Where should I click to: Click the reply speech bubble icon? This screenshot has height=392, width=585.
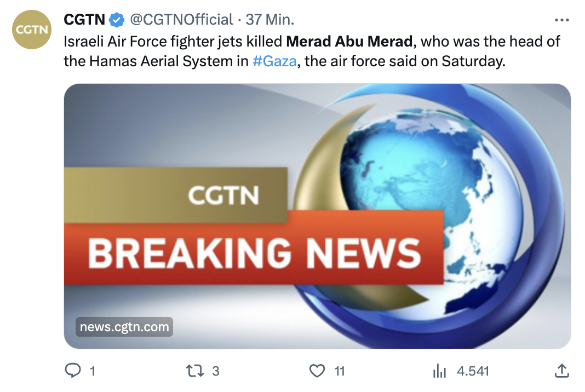pyautogui.click(x=73, y=371)
